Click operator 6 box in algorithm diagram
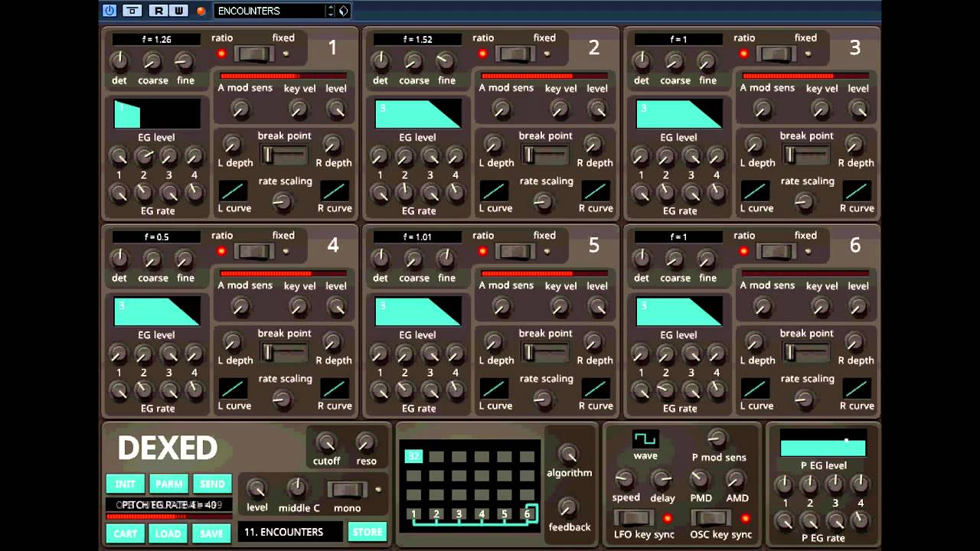980x551 pixels. tap(527, 514)
